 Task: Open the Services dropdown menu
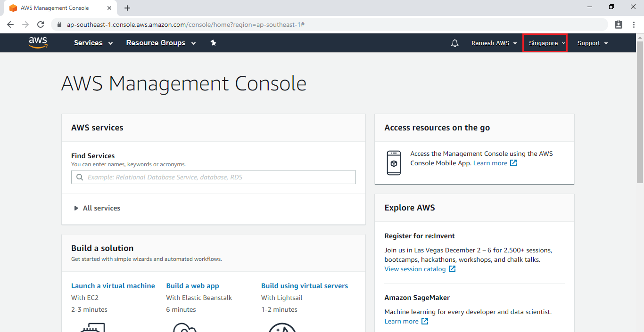click(x=93, y=43)
